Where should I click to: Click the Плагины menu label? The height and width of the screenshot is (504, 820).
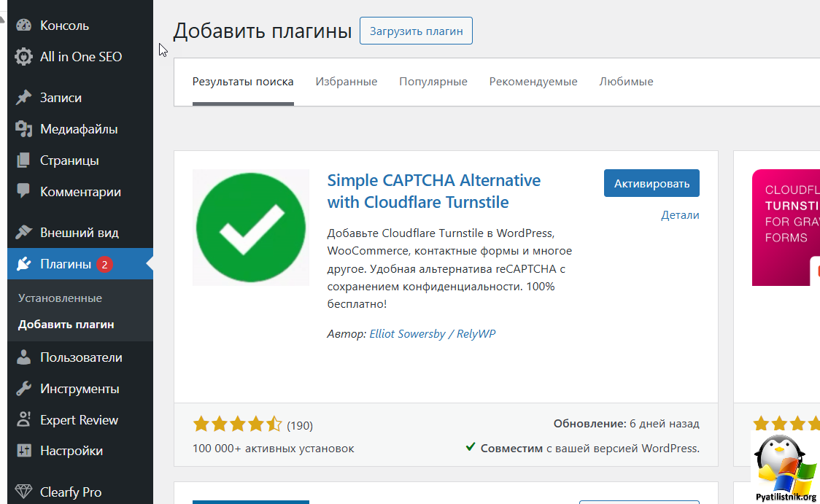(x=66, y=264)
